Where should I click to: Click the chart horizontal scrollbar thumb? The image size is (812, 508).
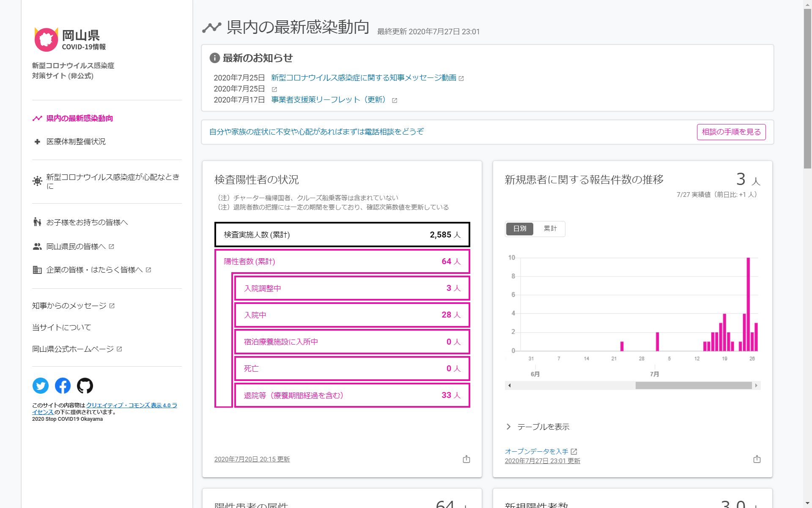(694, 385)
